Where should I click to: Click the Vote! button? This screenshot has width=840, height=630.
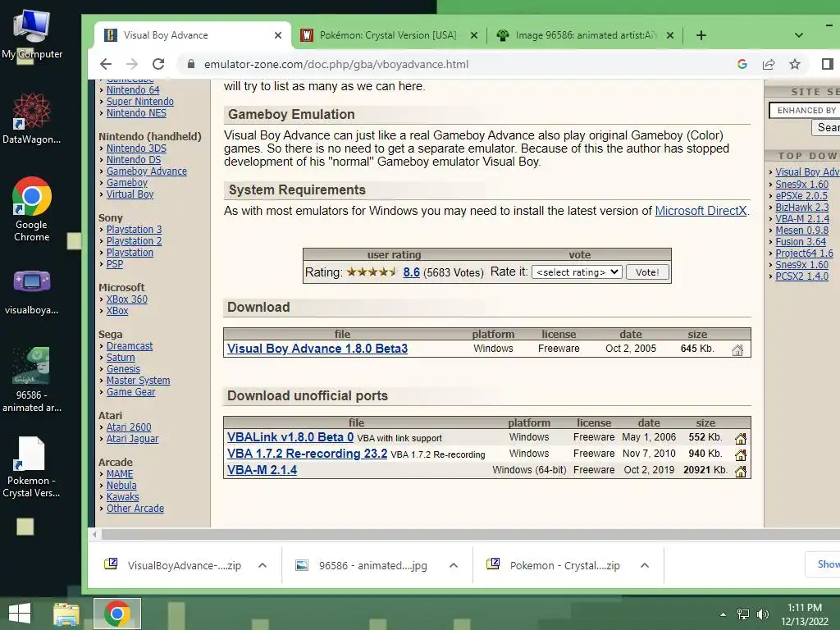(647, 272)
